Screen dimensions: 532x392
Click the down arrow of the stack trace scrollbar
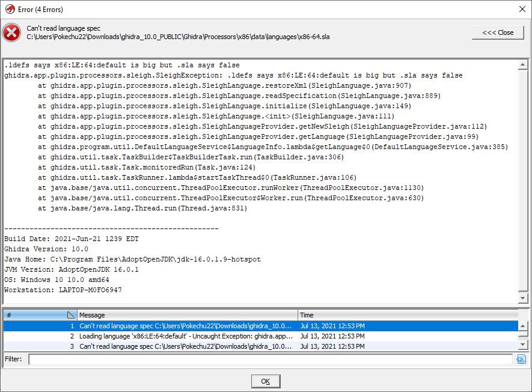click(x=524, y=297)
